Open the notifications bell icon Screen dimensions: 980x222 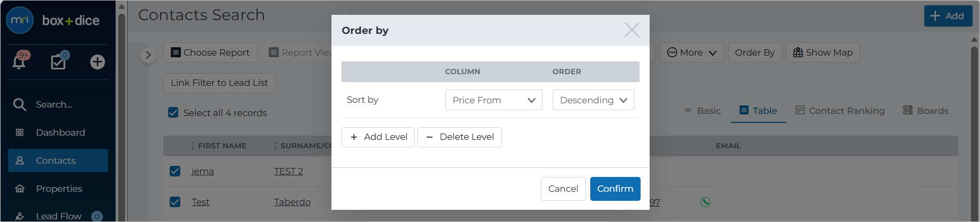coord(20,61)
